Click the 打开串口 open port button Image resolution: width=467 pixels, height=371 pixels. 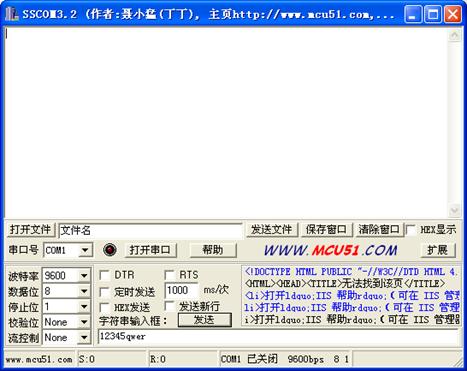click(151, 250)
